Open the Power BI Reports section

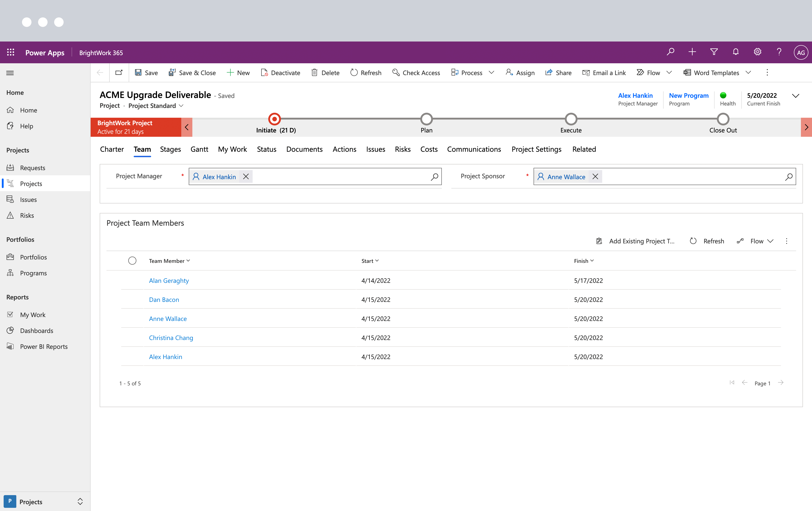(x=44, y=346)
